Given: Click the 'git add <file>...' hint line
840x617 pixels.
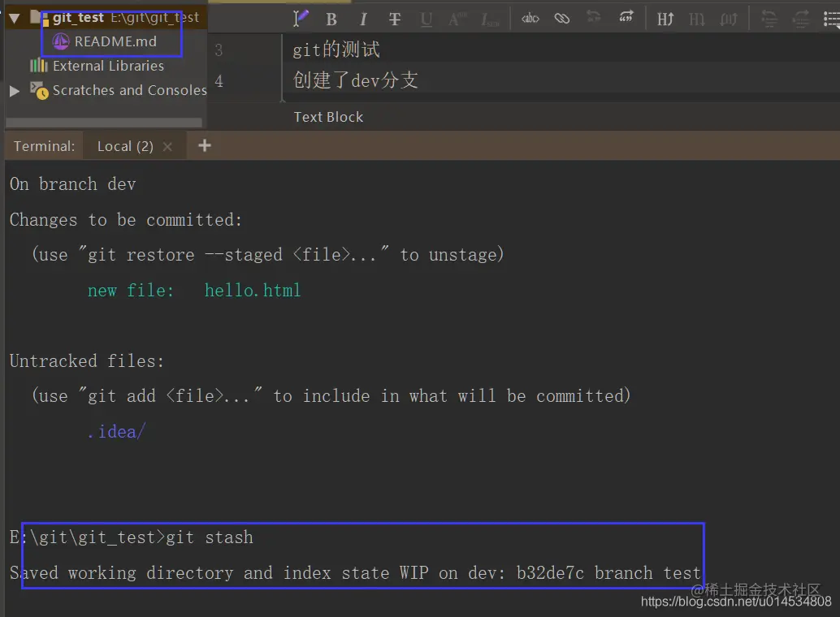Looking at the screenshot, I should coord(331,396).
